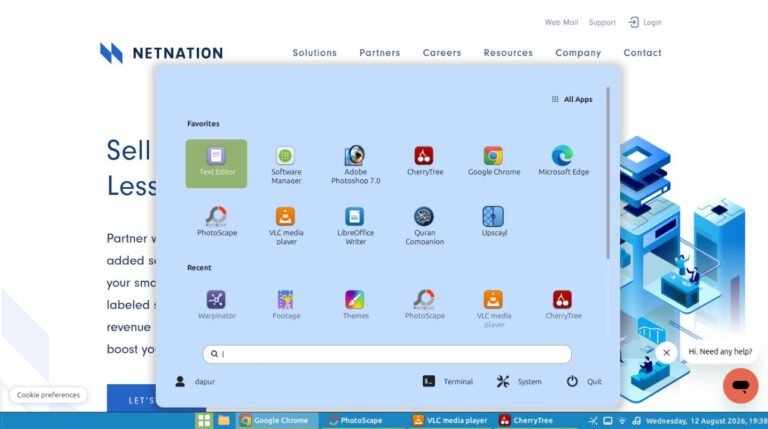Launch Microsoft Edge from Favorites
Image resolution: width=768 pixels, height=429 pixels.
coord(563,162)
